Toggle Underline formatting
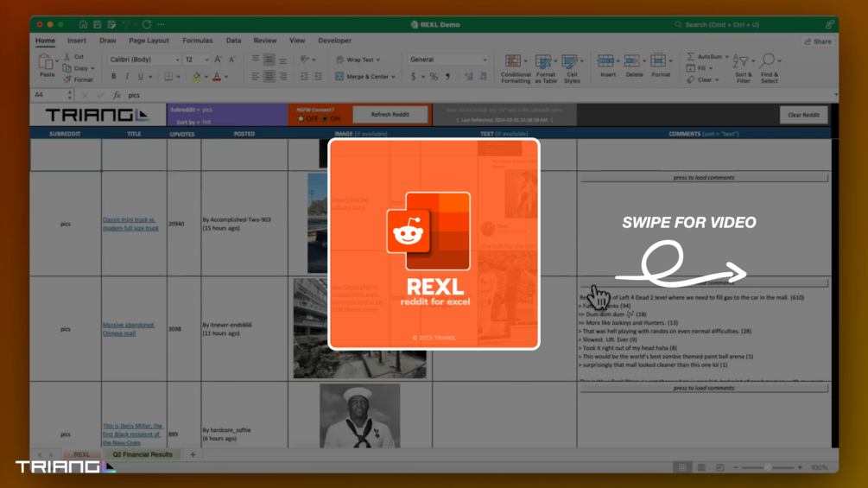Image resolution: width=868 pixels, height=488 pixels. 141,76
